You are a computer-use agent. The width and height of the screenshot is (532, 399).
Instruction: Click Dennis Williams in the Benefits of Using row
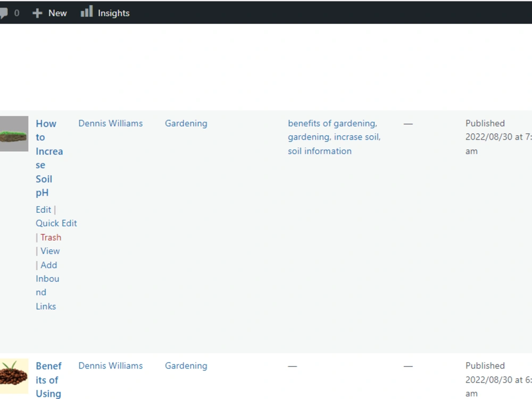click(x=111, y=366)
